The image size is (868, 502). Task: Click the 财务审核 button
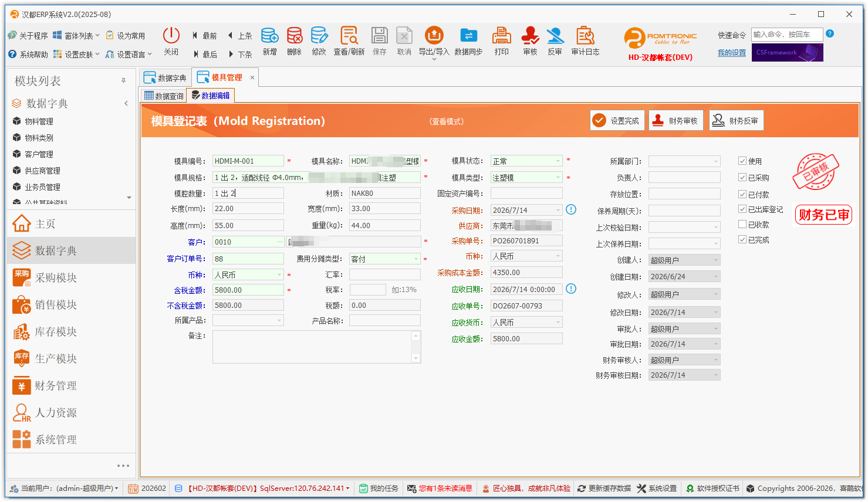coord(676,120)
